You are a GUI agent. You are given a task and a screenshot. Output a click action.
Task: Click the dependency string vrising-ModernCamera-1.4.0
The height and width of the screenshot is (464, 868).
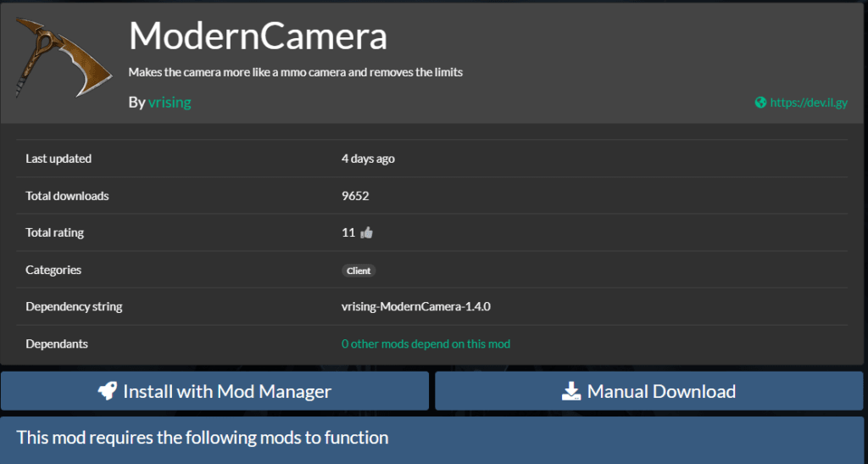click(x=415, y=306)
